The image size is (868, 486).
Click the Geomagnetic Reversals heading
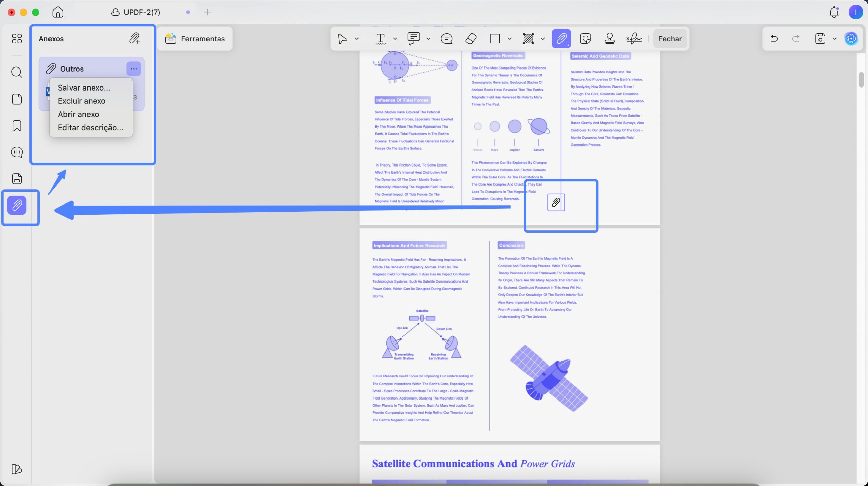pyautogui.click(x=498, y=56)
